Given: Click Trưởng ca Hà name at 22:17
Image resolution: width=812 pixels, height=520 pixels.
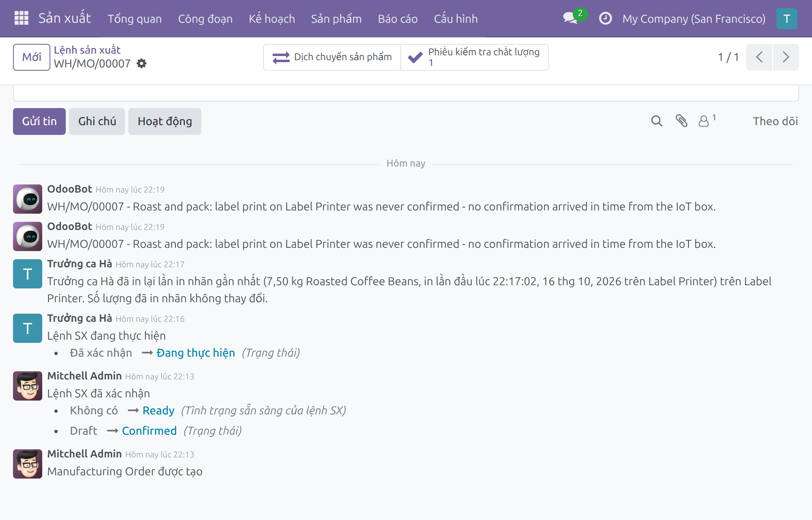Looking at the screenshot, I should pos(80,264).
